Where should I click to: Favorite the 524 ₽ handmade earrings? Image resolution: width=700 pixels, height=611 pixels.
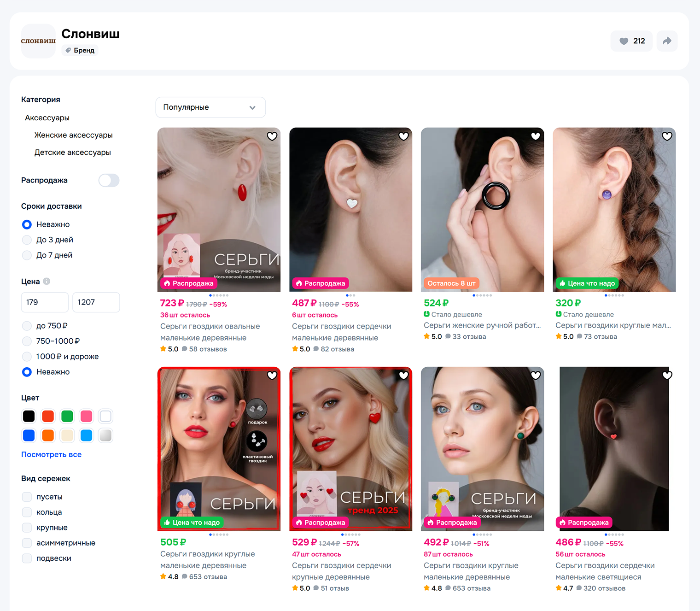pyautogui.click(x=536, y=136)
